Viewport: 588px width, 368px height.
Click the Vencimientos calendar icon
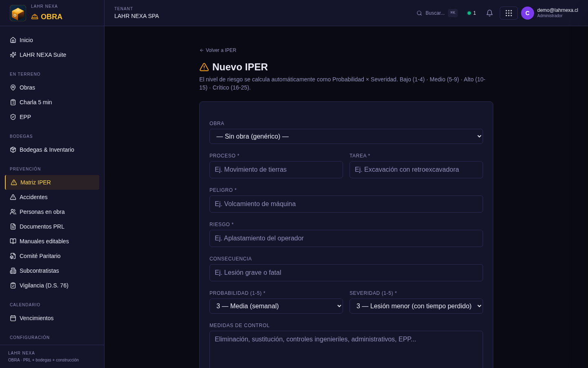[x=13, y=318]
